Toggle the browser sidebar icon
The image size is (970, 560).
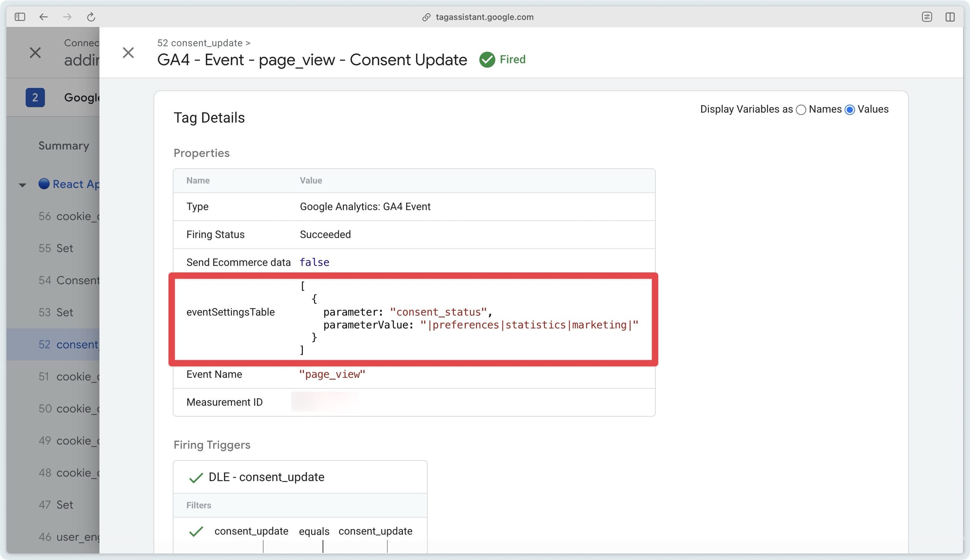20,17
